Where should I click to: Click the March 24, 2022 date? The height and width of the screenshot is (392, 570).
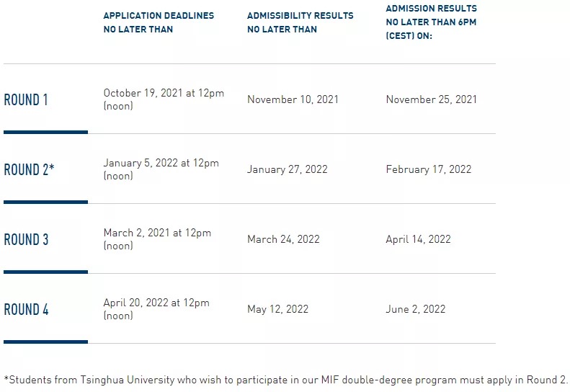coord(283,239)
